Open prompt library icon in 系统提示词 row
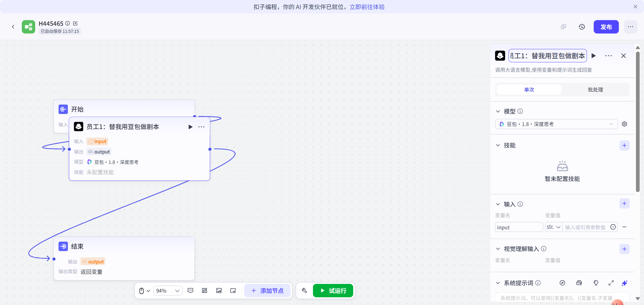The width and height of the screenshot is (644, 305). pos(579,283)
